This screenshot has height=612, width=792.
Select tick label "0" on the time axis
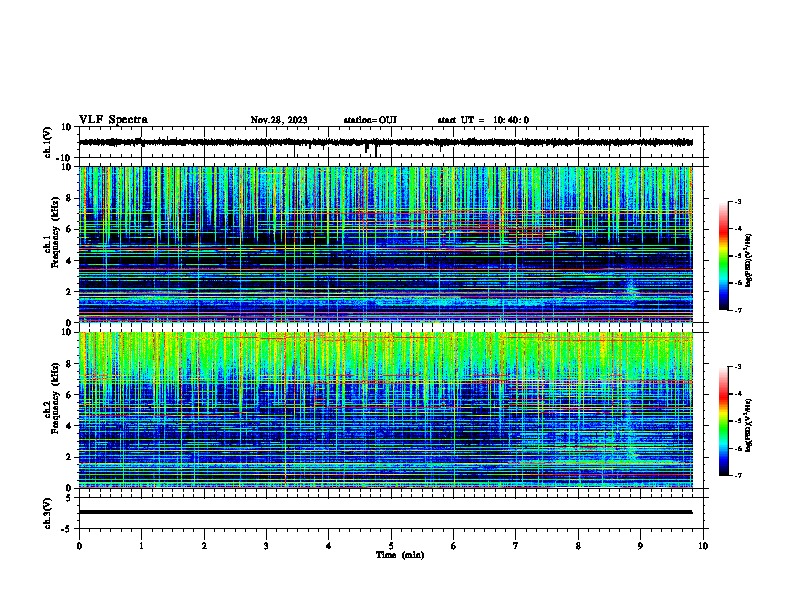tap(79, 546)
